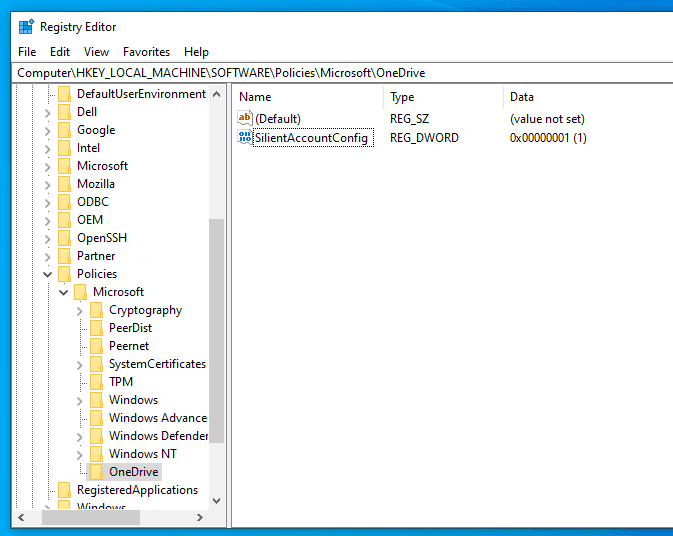Click the tree horizontal scroll right arrow

click(x=200, y=518)
